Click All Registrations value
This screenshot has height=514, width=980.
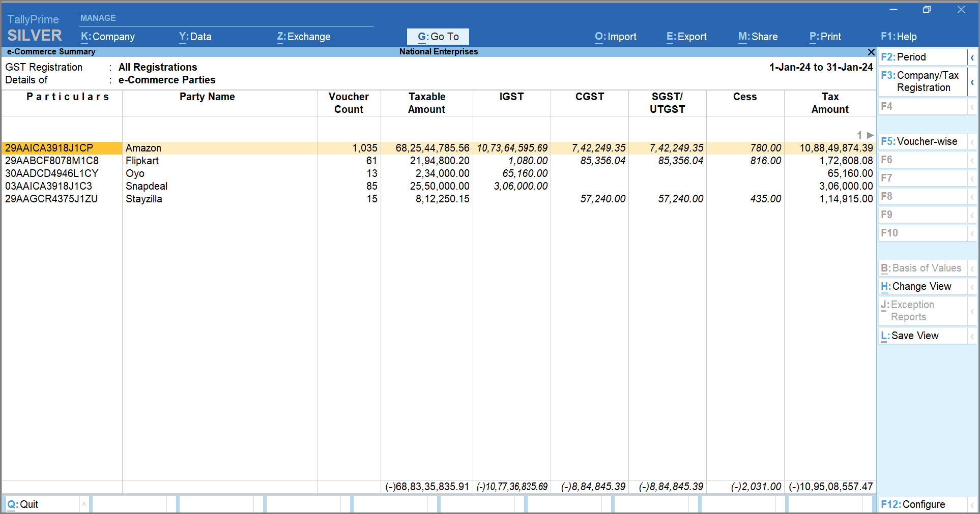pyautogui.click(x=158, y=67)
